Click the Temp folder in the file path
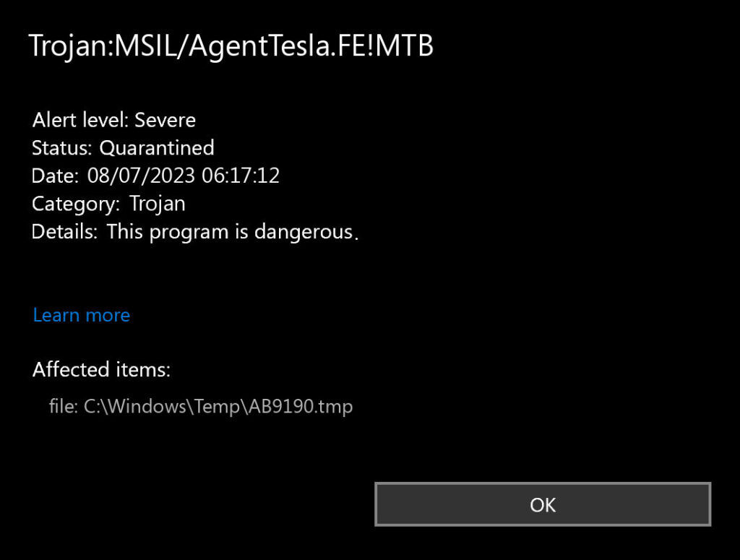Screen dimensions: 740x560 pyautogui.click(x=218, y=407)
